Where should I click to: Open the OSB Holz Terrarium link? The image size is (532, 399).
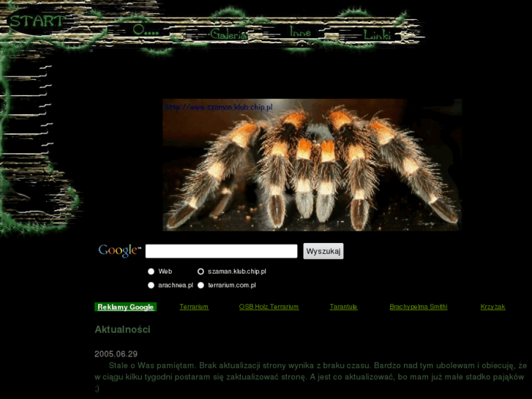pos(269,307)
